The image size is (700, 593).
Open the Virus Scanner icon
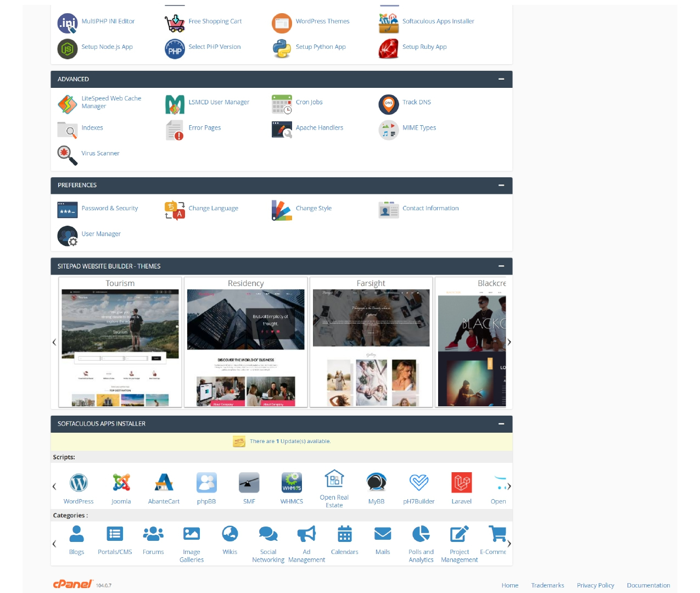(x=67, y=154)
